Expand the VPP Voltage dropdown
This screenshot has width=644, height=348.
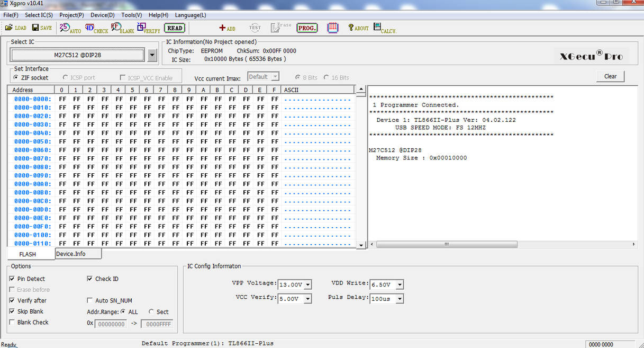[307, 285]
